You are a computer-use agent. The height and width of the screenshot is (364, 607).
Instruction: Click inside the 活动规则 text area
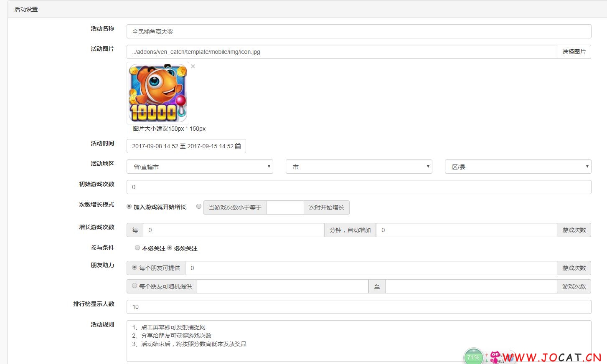pyautogui.click(x=359, y=341)
